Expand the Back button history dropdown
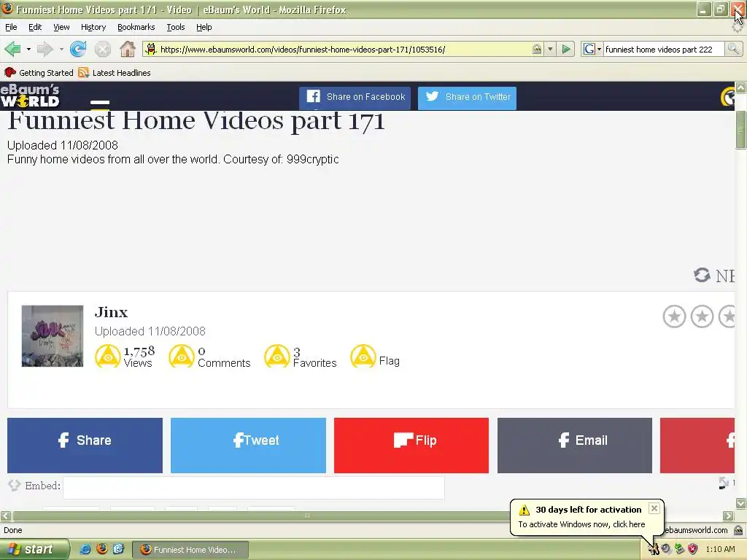Image resolution: width=747 pixels, height=560 pixels. (28, 49)
